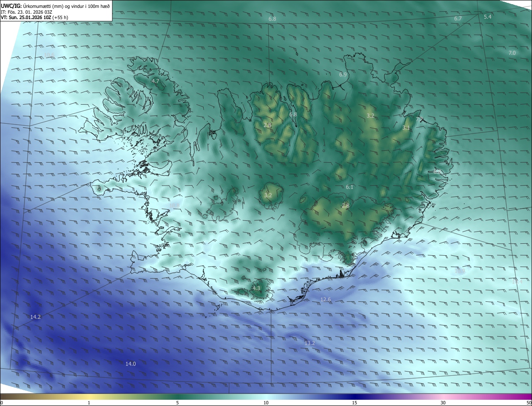Click the 'VT: Sun. 25.01.2026 10Z (+55 h)' line
This screenshot has width=532, height=406.
tap(34, 18)
